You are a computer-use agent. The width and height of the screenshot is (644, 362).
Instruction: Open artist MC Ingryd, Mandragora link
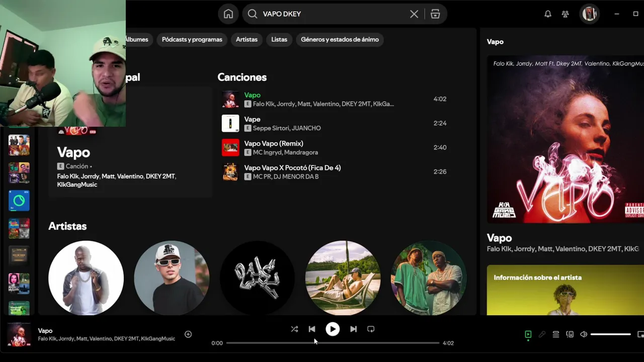pos(285,152)
